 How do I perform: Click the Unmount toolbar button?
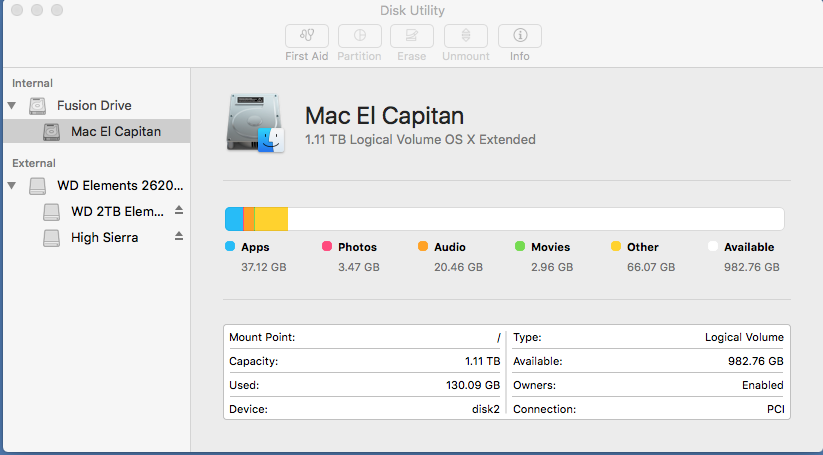[x=466, y=36]
